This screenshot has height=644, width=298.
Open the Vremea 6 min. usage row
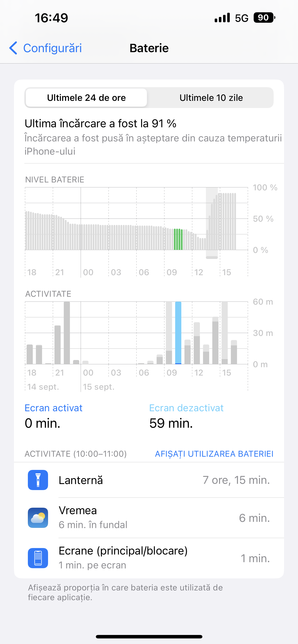[149, 518]
